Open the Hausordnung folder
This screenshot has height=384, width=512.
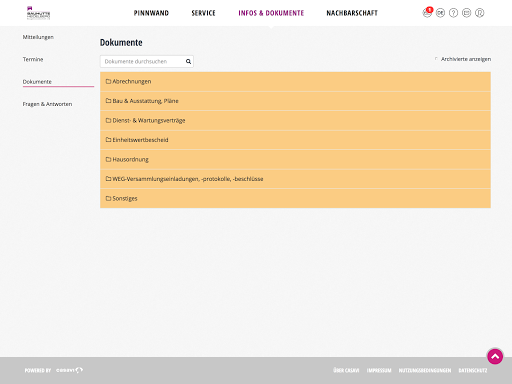295,159
